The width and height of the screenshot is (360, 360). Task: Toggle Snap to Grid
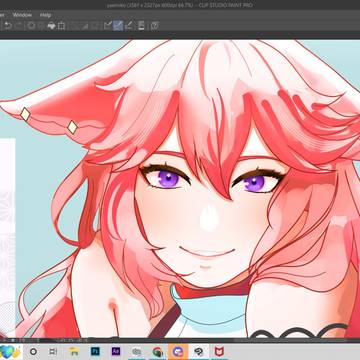click(x=128, y=26)
